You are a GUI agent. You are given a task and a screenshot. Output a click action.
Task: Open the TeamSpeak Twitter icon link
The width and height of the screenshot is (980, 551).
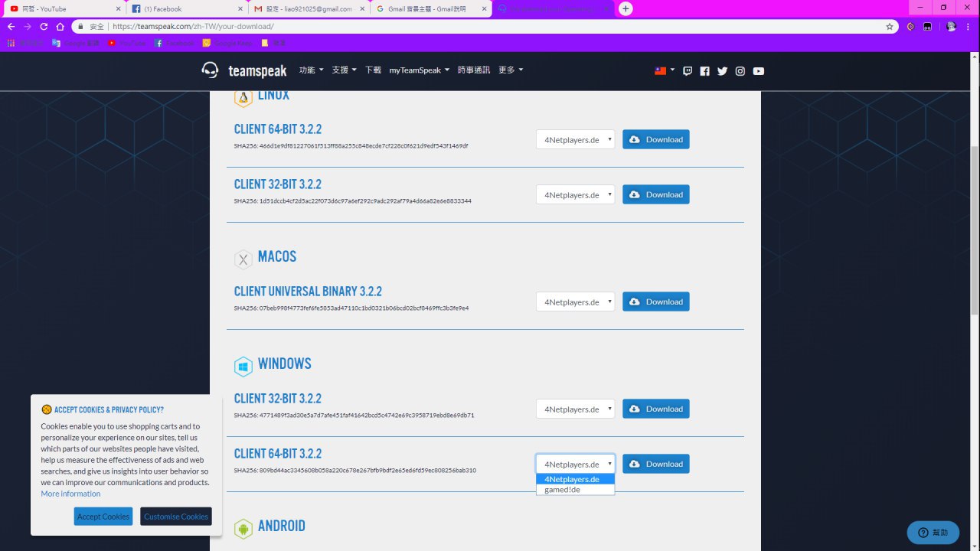[x=722, y=71]
